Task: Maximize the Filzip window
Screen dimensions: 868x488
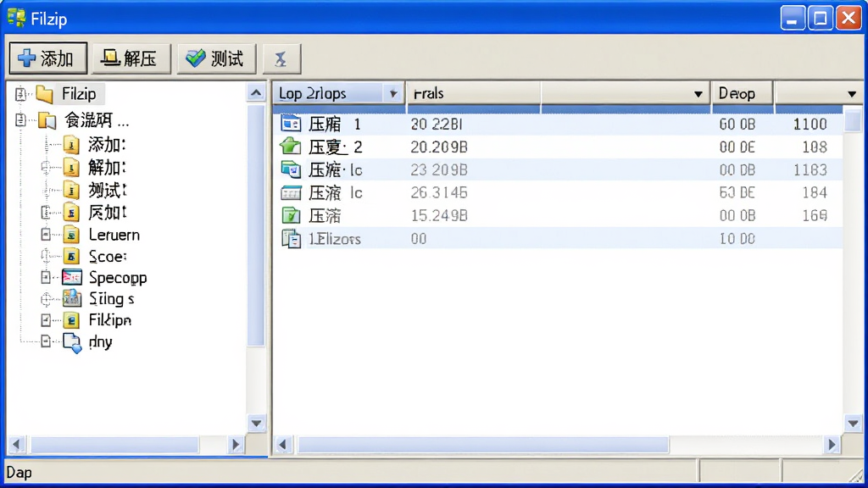Action: (821, 19)
